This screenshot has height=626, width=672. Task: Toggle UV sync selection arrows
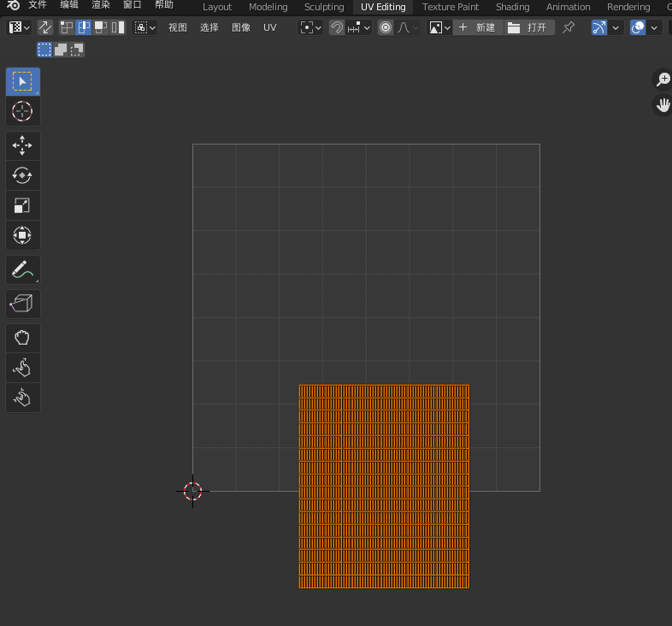click(45, 28)
